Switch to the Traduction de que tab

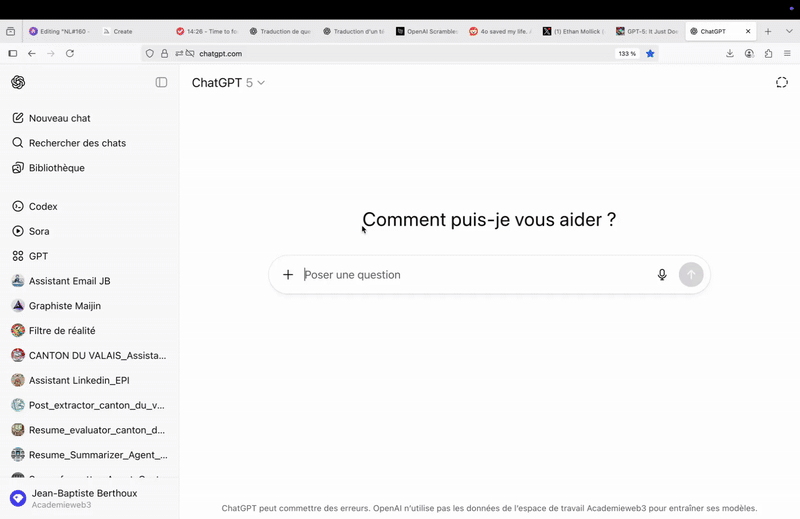click(x=280, y=31)
